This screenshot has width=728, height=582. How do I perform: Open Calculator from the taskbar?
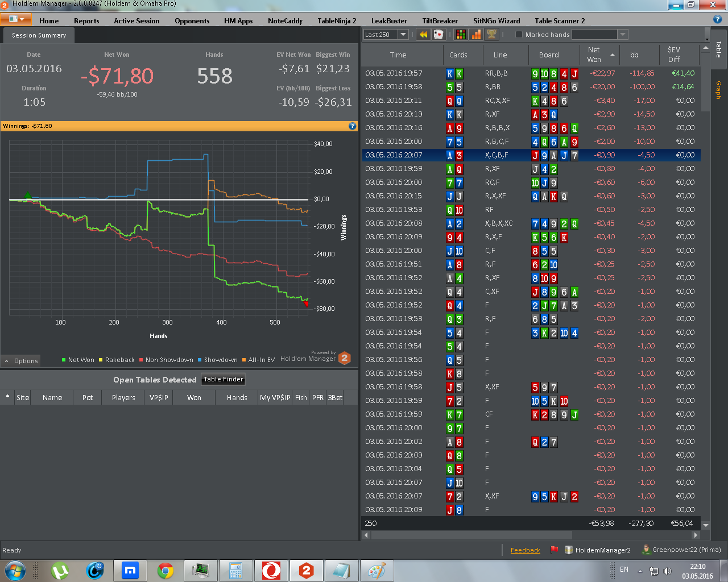(x=236, y=570)
